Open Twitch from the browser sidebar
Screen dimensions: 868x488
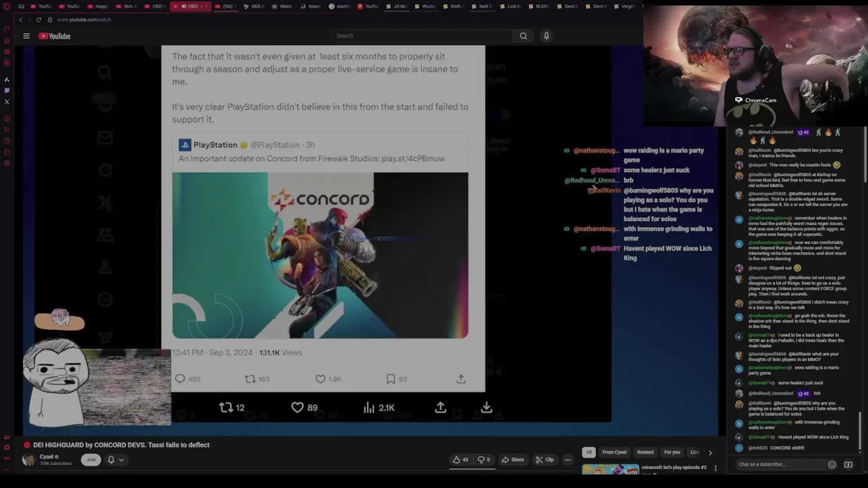[x=7, y=90]
